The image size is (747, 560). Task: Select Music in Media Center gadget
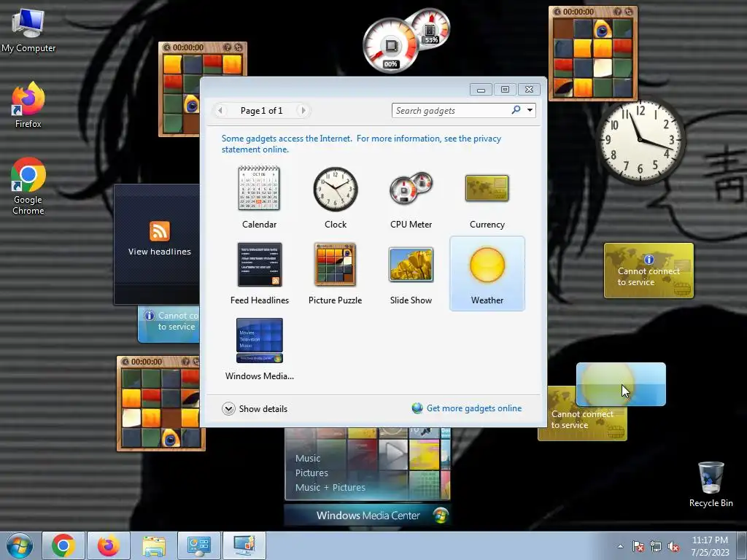point(308,458)
